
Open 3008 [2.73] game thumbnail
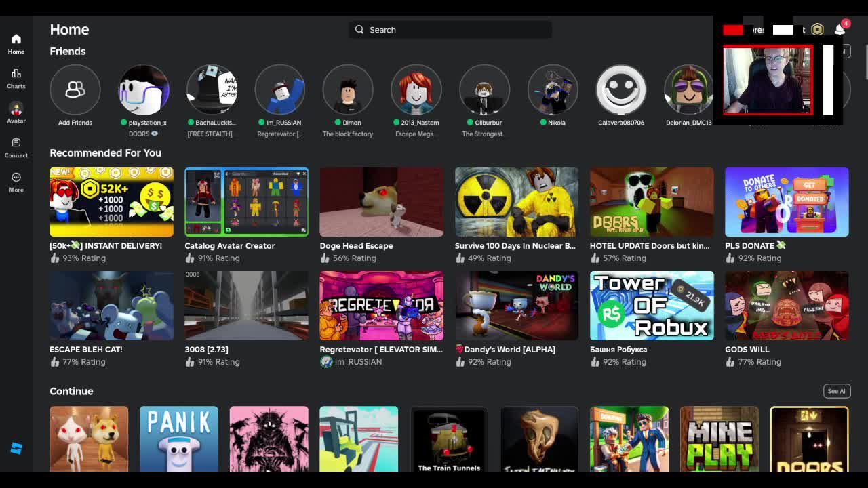pyautogui.click(x=246, y=306)
